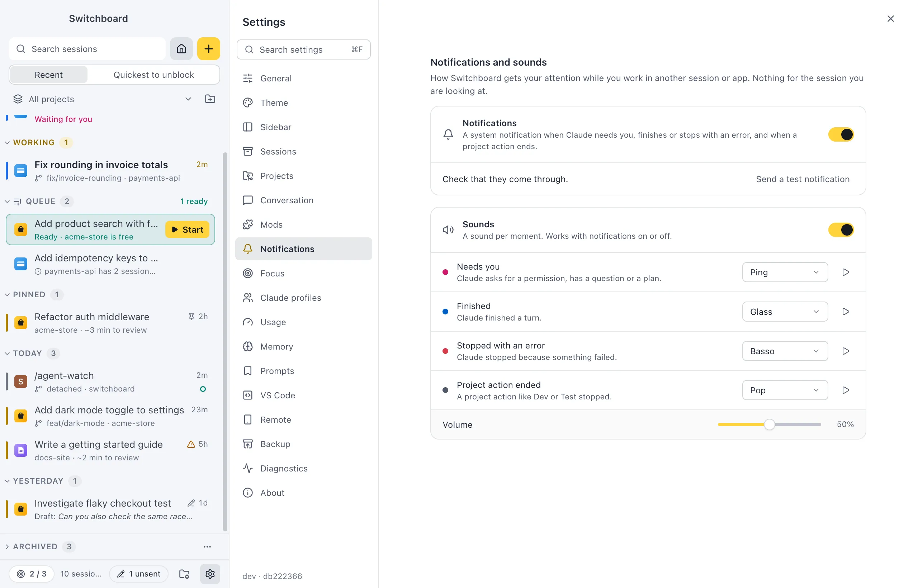Screen dimensions: 918x588
Task: Click the session list scrollbar
Action: click(x=225, y=342)
